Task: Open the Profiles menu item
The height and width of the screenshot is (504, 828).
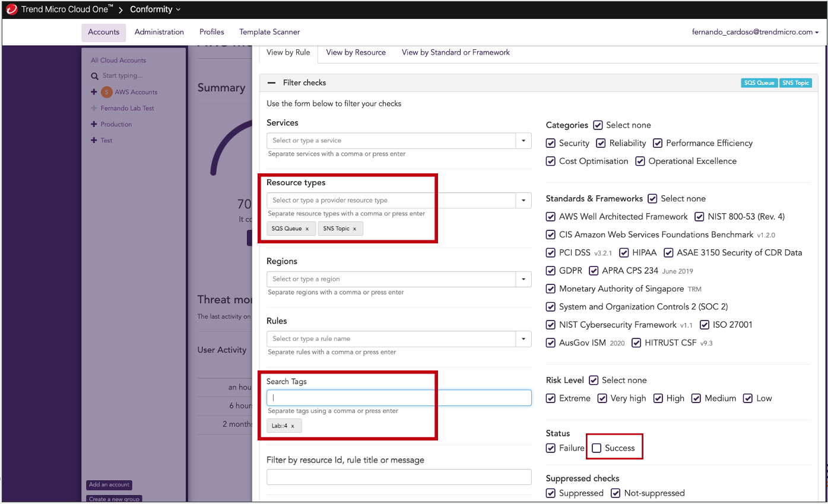Action: 212,32
